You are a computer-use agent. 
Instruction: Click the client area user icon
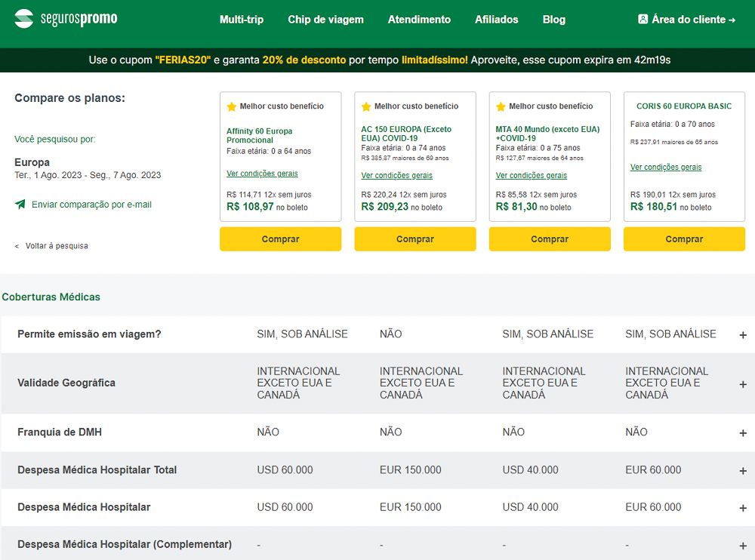click(x=643, y=20)
